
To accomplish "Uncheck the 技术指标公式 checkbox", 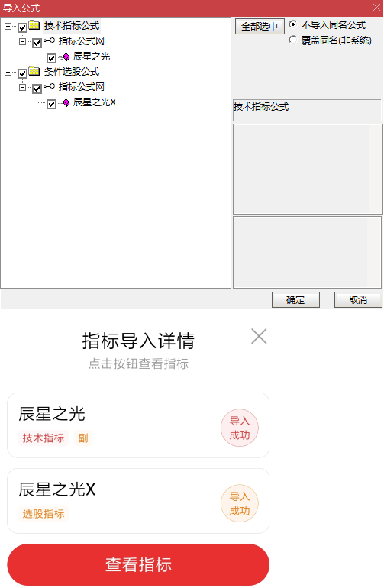I will 22,27.
